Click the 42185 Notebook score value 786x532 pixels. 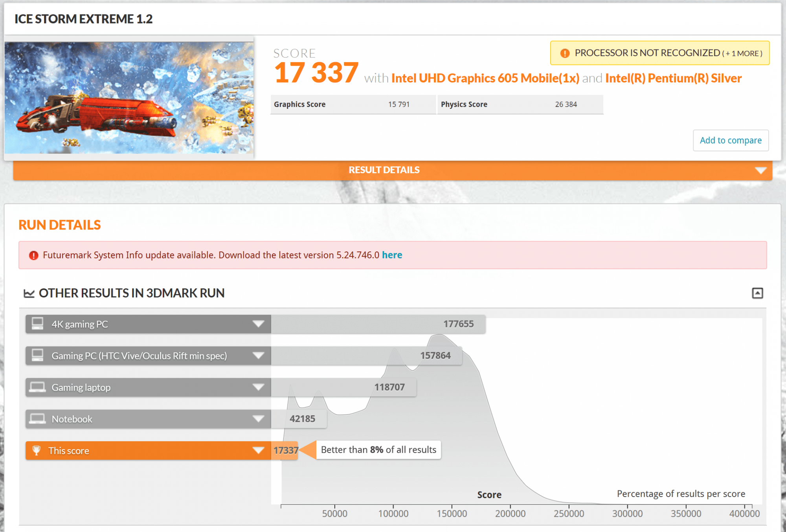coord(302,419)
